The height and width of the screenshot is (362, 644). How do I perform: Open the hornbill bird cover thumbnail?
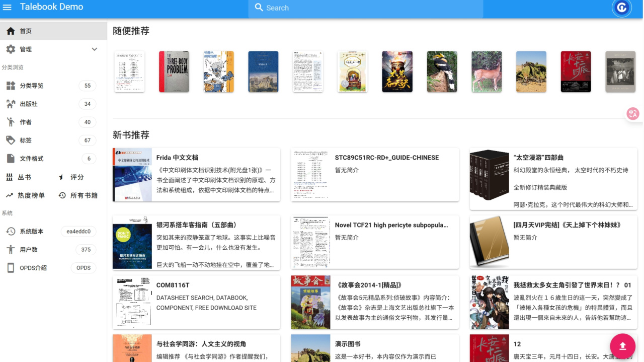pos(442,71)
